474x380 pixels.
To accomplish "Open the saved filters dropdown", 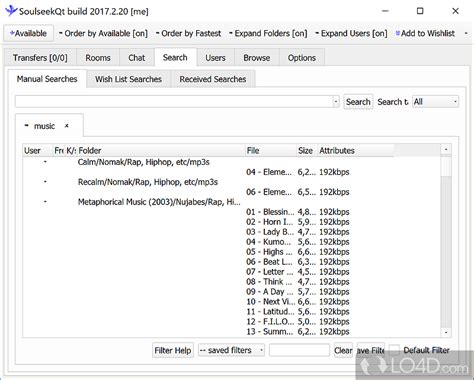I will click(231, 350).
